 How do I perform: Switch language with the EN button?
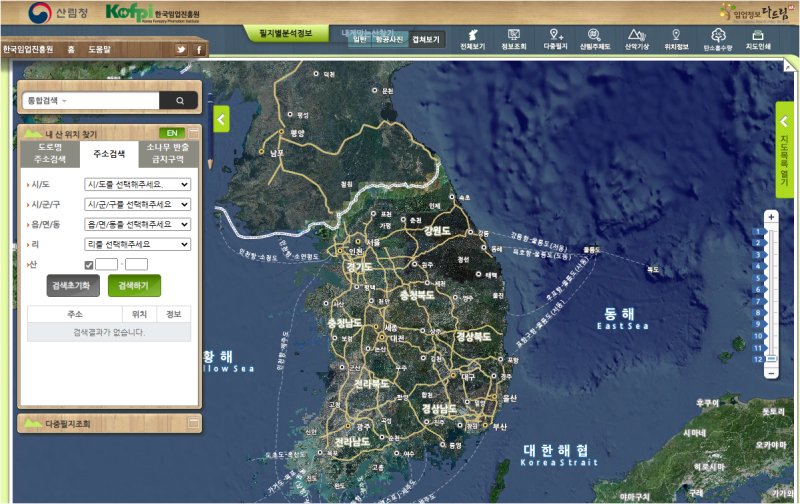coord(172,133)
